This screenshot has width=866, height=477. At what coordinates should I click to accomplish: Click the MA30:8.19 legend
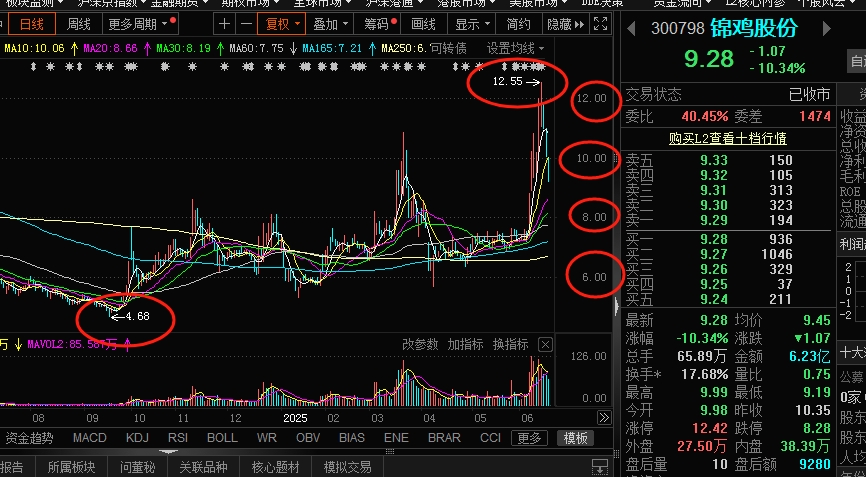coord(183,49)
